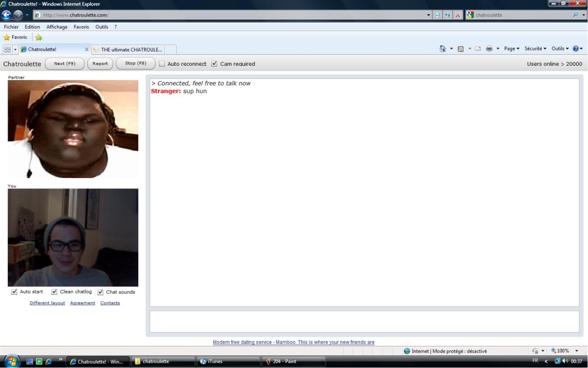Screen dimensions: 588x368
Task: Click the RSS feeds icon
Action: [461, 49]
